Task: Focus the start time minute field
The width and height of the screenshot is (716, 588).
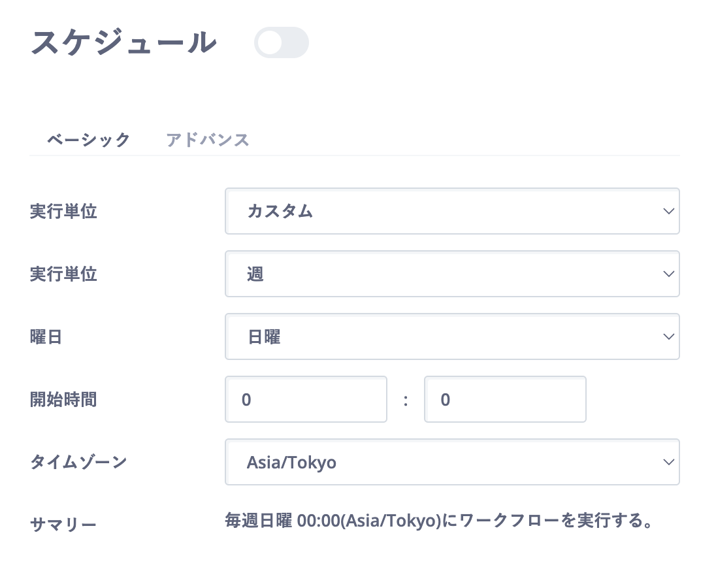Action: [x=505, y=399]
